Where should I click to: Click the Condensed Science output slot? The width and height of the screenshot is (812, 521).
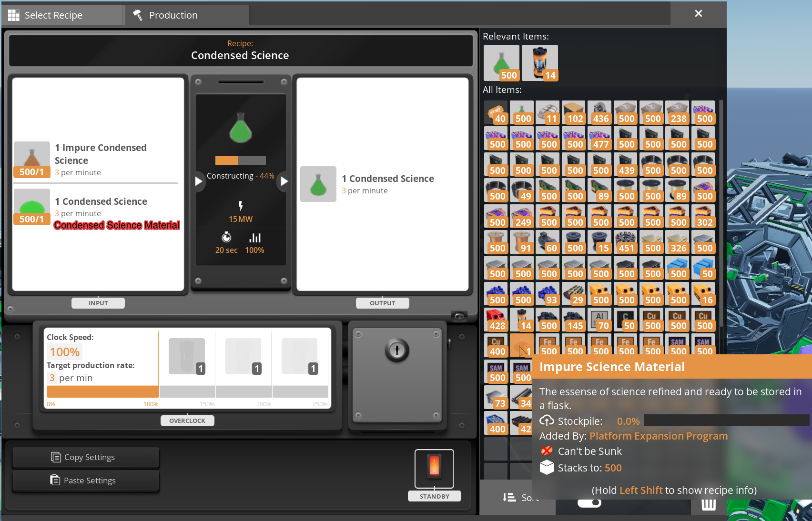[x=318, y=184]
